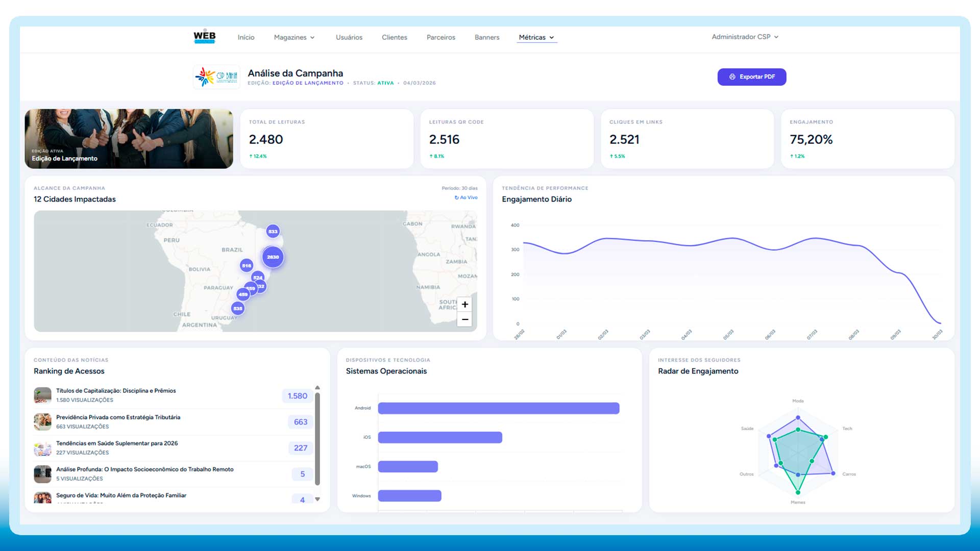Click the Ao Vivo refresh indicator
980x551 pixels.
[466, 197]
